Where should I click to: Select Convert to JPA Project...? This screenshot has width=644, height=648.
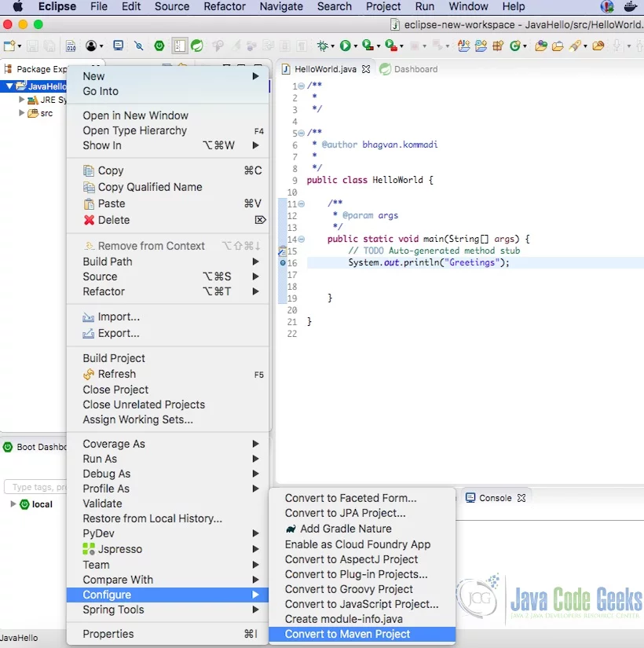point(362,513)
